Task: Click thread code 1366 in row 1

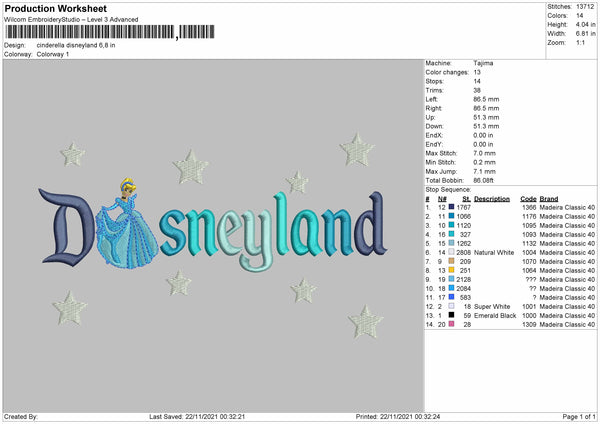Action: (x=529, y=207)
